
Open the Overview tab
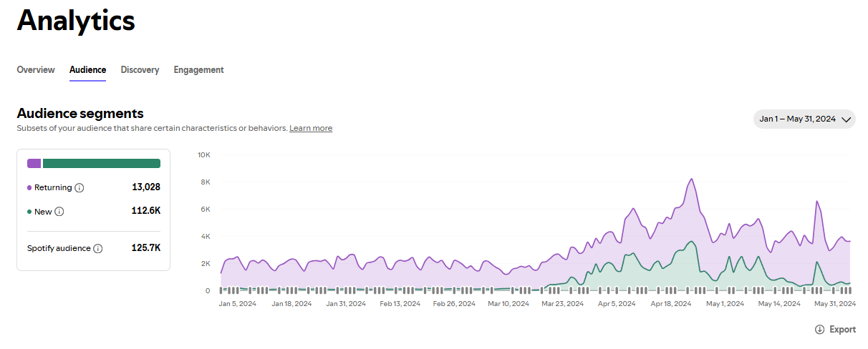pyautogui.click(x=36, y=70)
